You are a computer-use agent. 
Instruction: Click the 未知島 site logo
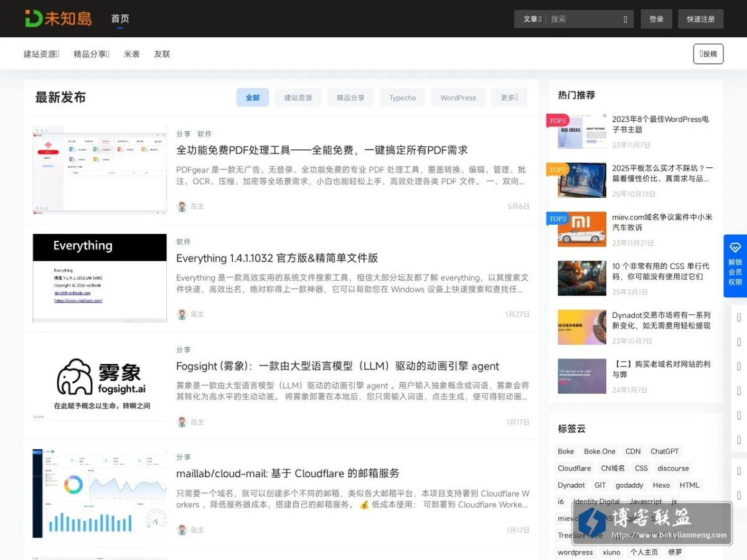pyautogui.click(x=58, y=18)
